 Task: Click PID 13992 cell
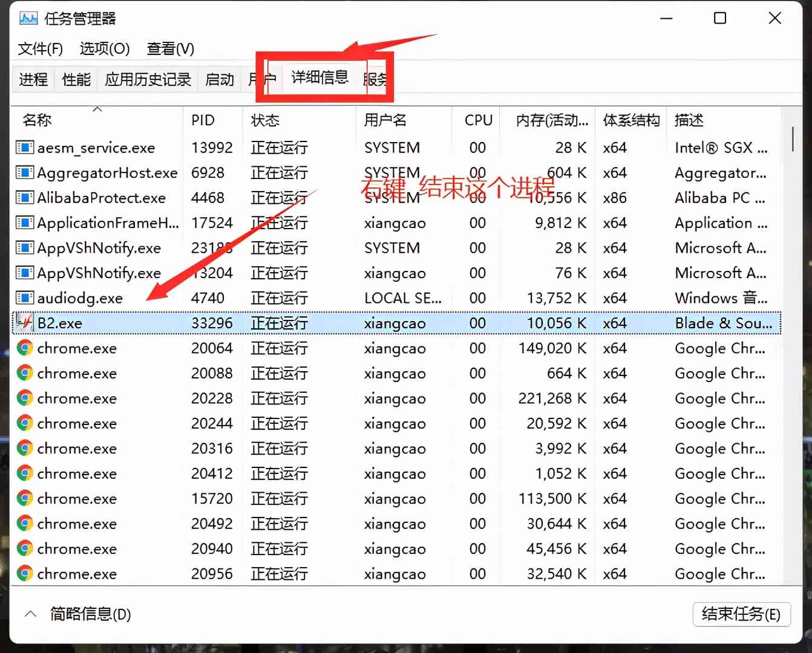212,148
